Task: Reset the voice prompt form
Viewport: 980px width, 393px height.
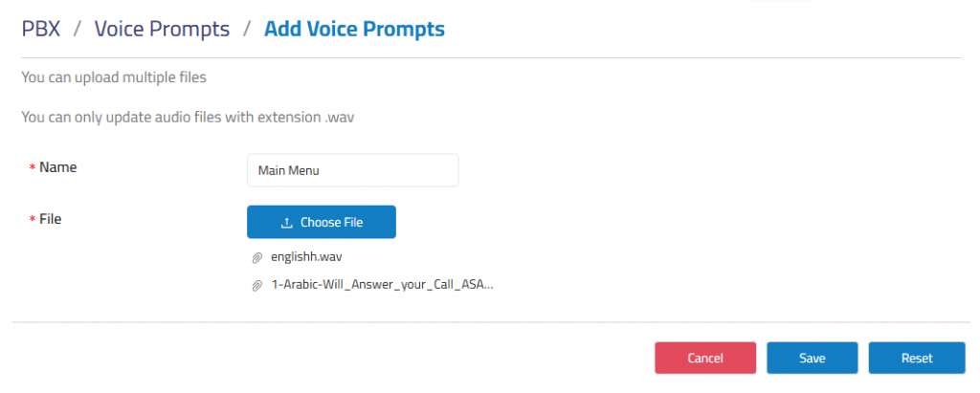Action: pyautogui.click(x=917, y=358)
